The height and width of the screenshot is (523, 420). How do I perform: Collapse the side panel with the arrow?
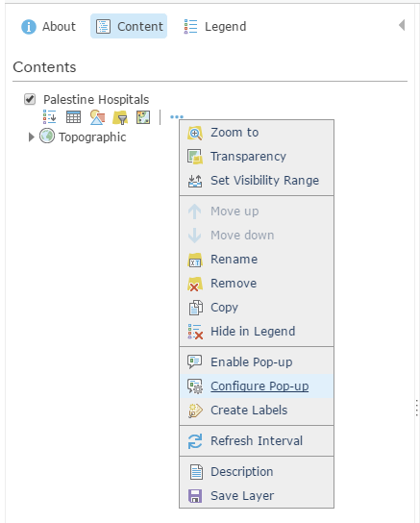tap(402, 25)
